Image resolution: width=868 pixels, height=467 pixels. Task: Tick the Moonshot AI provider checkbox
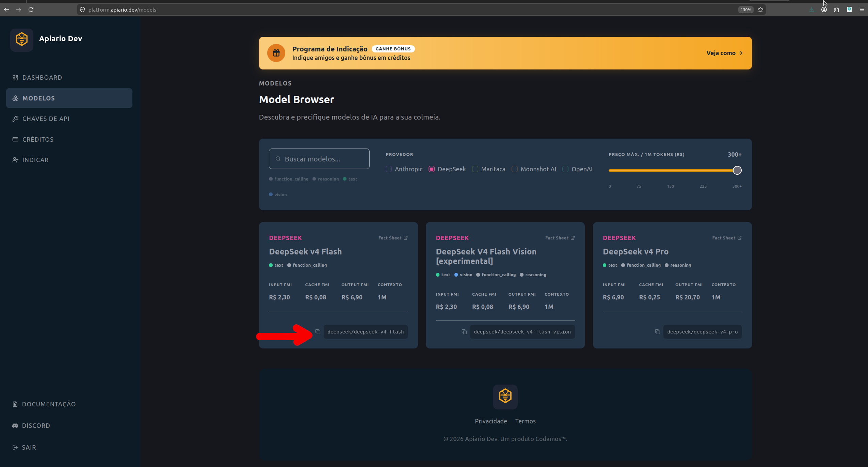(x=515, y=169)
